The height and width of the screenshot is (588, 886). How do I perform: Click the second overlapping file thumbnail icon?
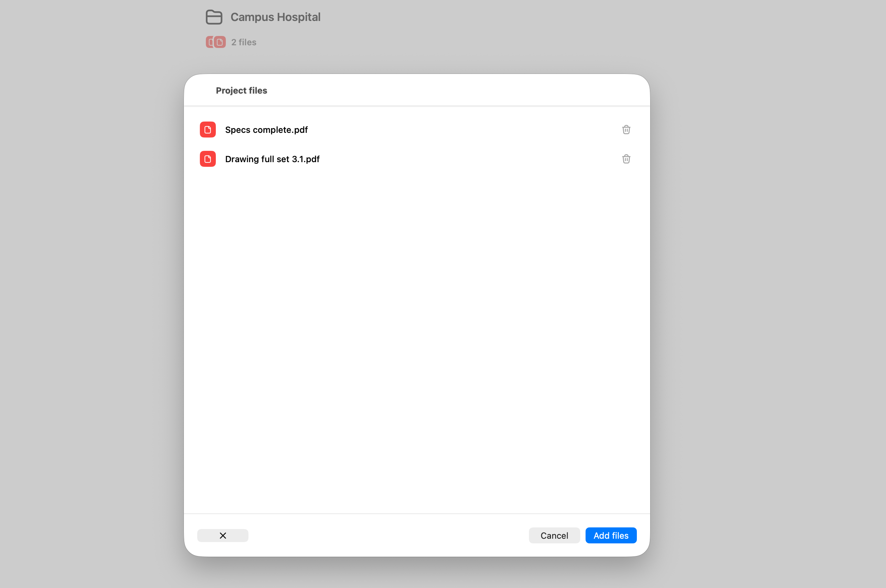click(220, 42)
